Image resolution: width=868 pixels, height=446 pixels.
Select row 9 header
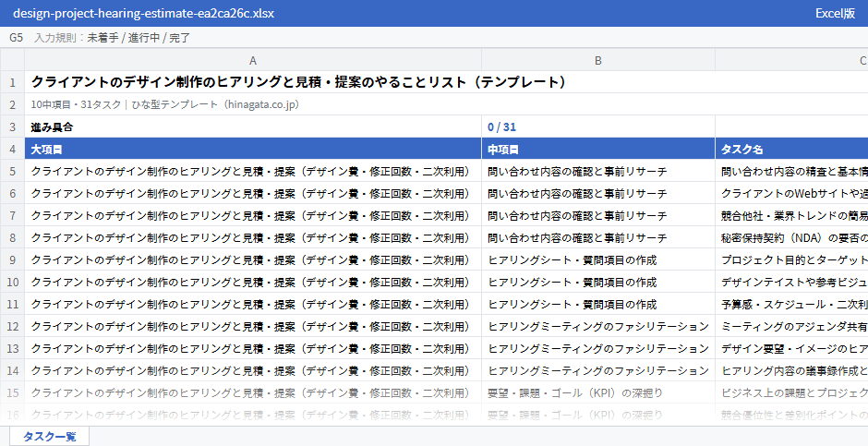click(x=12, y=260)
